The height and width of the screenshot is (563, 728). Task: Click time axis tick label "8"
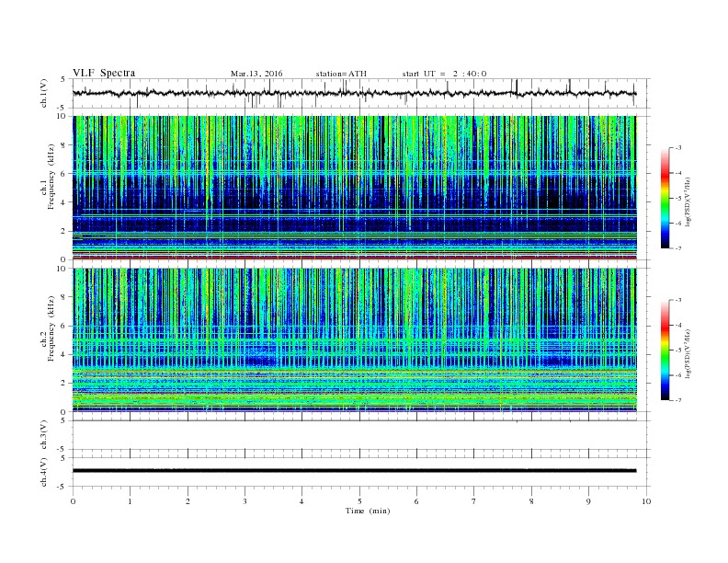click(531, 501)
